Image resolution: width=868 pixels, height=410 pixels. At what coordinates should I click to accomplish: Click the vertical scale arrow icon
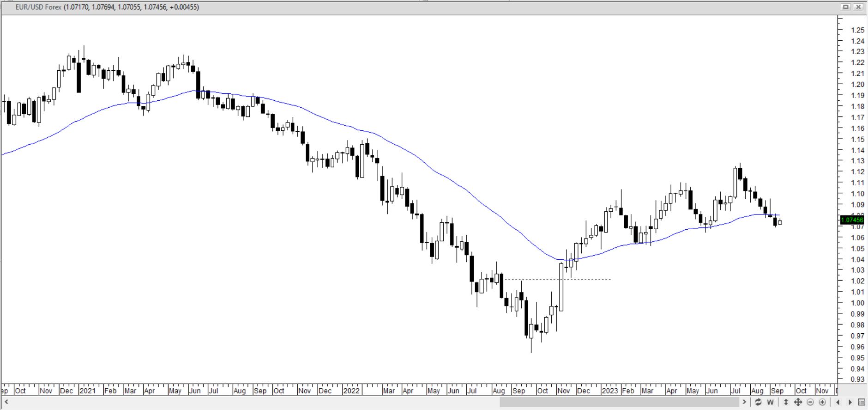786,402
